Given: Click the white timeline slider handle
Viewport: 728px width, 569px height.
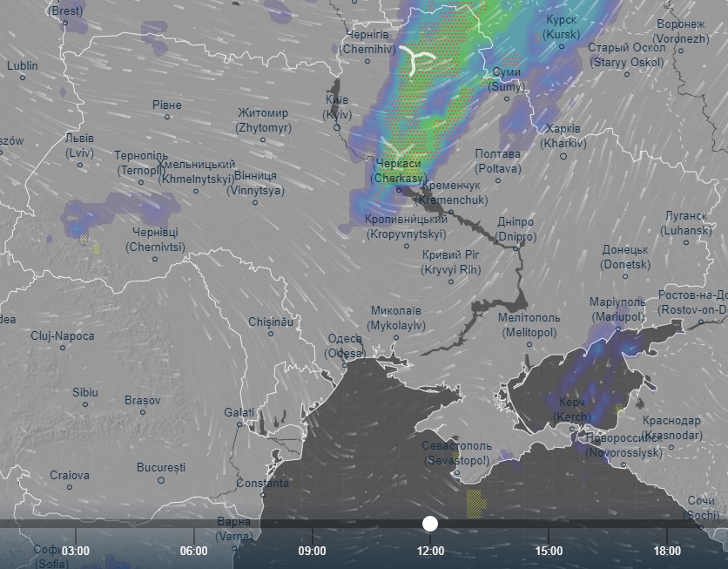Looking at the screenshot, I should pyautogui.click(x=429, y=523).
